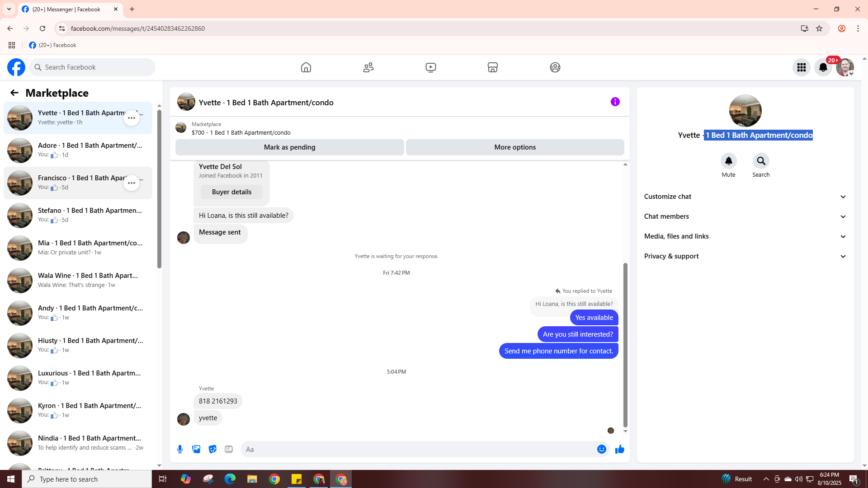The width and height of the screenshot is (868, 488).
Task: Expand the Customize chat section
Action: 745,197
